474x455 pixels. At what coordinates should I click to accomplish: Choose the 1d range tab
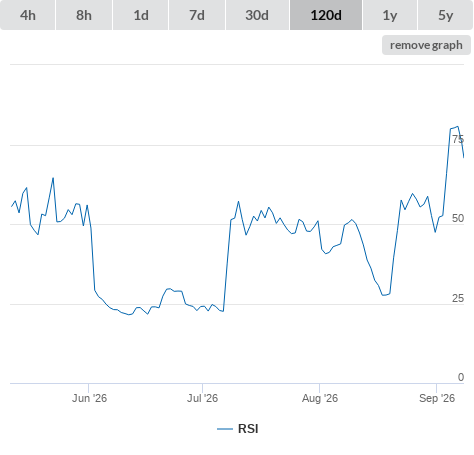pos(141,15)
